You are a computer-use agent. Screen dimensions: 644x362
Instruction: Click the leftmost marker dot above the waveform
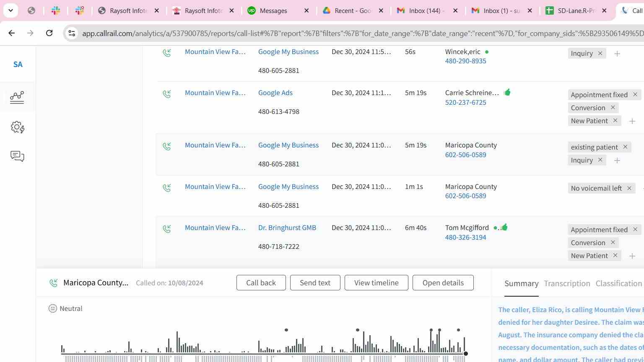point(286,330)
